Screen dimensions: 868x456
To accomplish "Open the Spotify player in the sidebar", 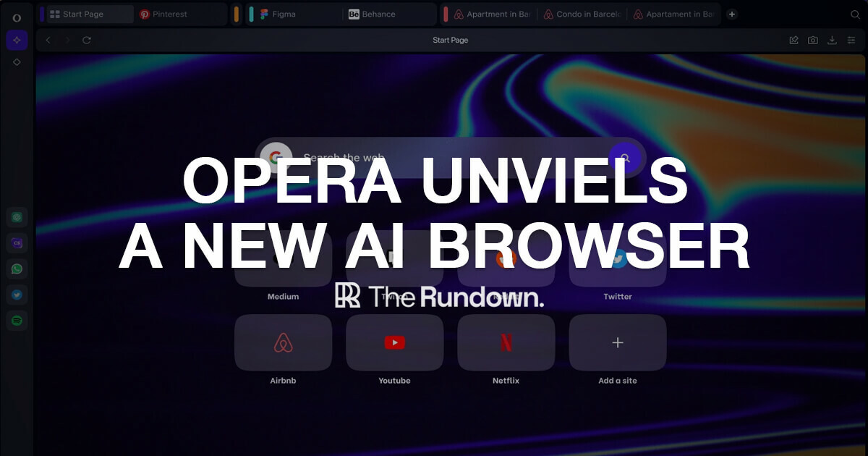I will [17, 321].
